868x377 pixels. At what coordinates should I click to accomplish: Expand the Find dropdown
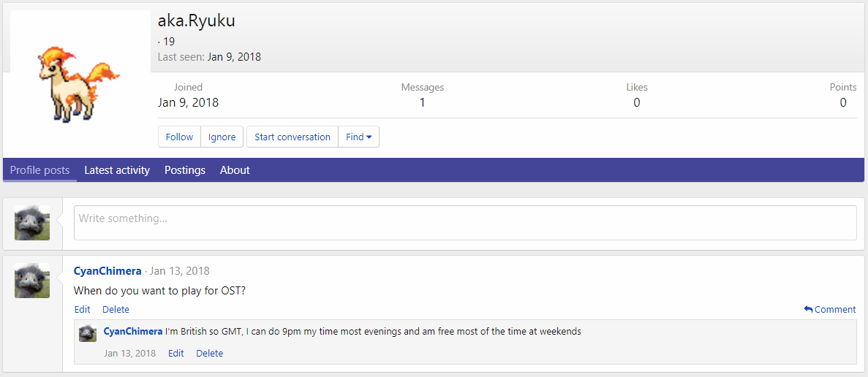(x=358, y=137)
